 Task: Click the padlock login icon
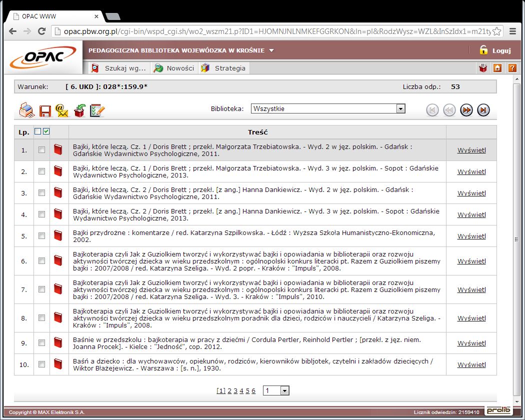coord(483,50)
